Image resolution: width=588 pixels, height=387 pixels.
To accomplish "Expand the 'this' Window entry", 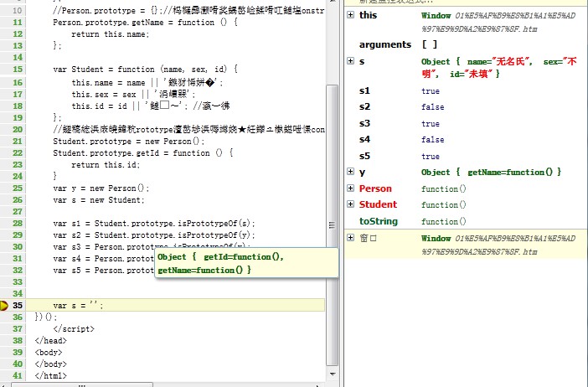I will pyautogui.click(x=351, y=14).
